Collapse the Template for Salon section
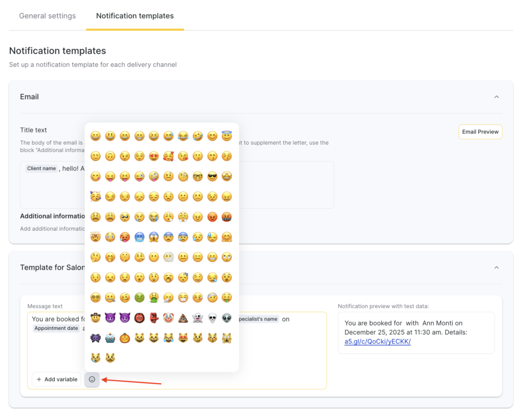The height and width of the screenshot is (420, 531). coord(496,268)
